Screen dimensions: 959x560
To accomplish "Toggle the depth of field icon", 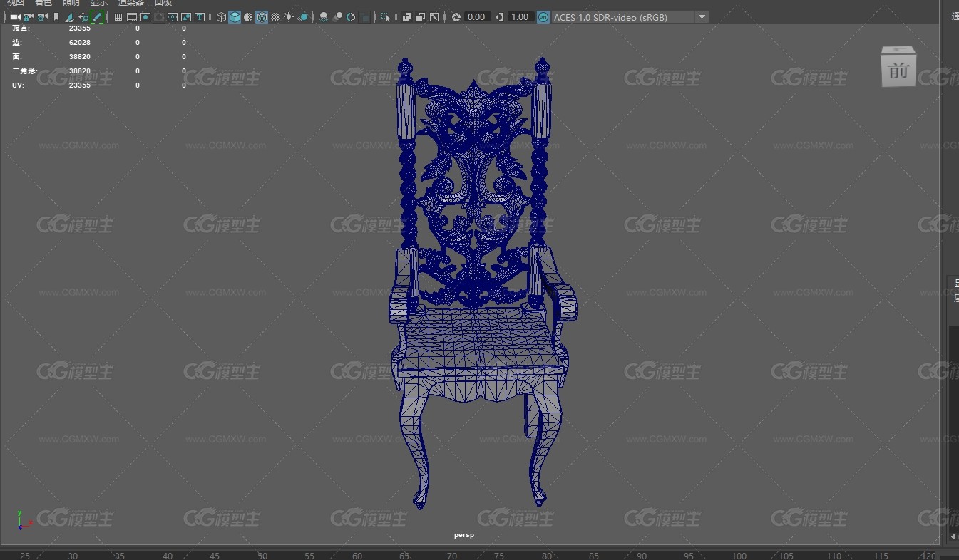I will (x=364, y=17).
